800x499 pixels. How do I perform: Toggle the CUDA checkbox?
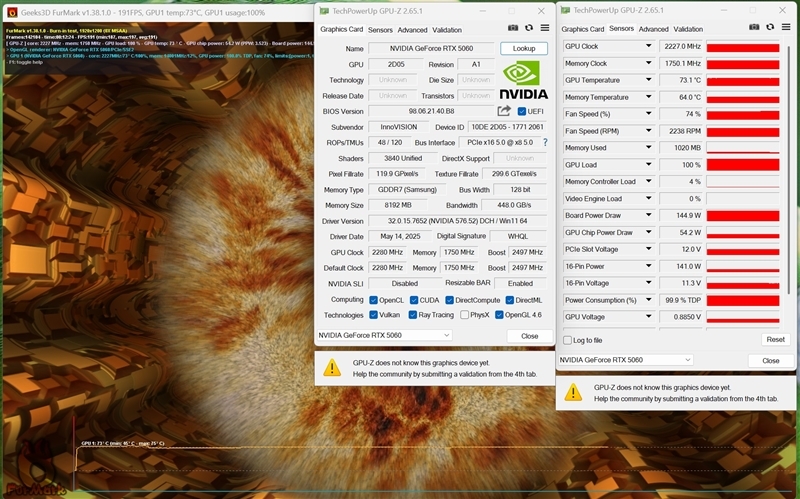click(x=414, y=300)
